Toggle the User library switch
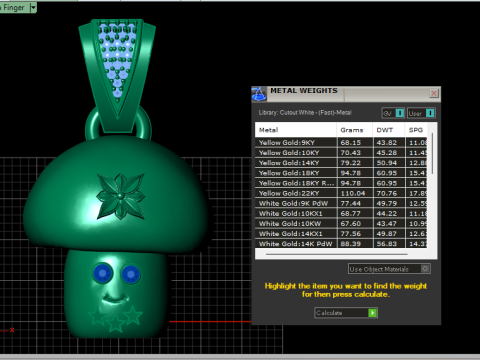 pyautogui.click(x=421, y=113)
